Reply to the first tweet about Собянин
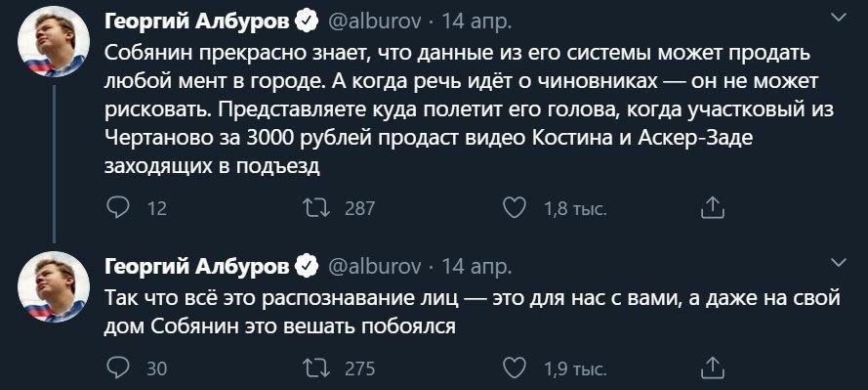This screenshot has width=868, height=390. [116, 208]
